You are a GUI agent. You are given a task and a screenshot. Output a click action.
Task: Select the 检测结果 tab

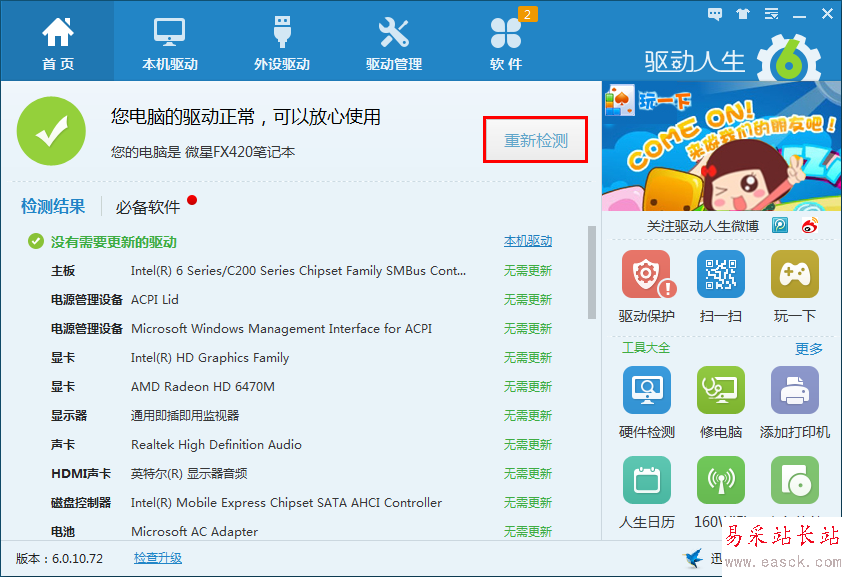(53, 206)
